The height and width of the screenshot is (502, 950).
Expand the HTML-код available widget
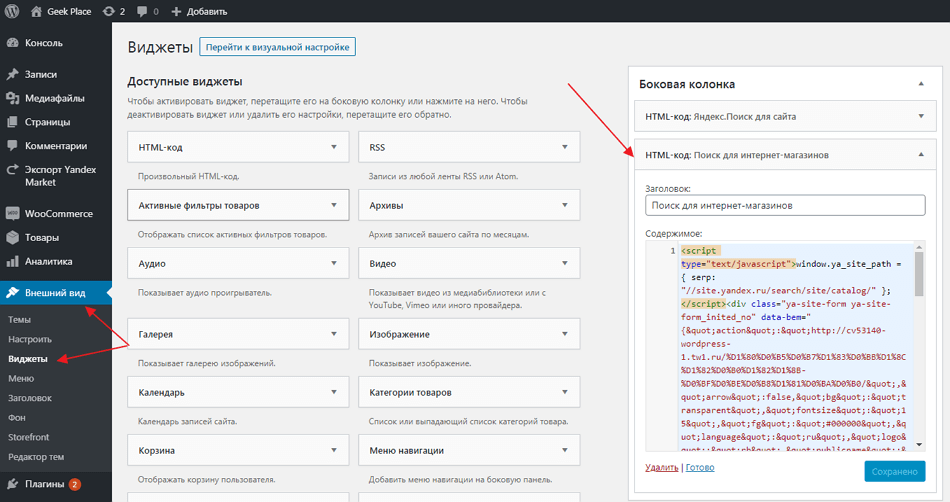coord(334,147)
